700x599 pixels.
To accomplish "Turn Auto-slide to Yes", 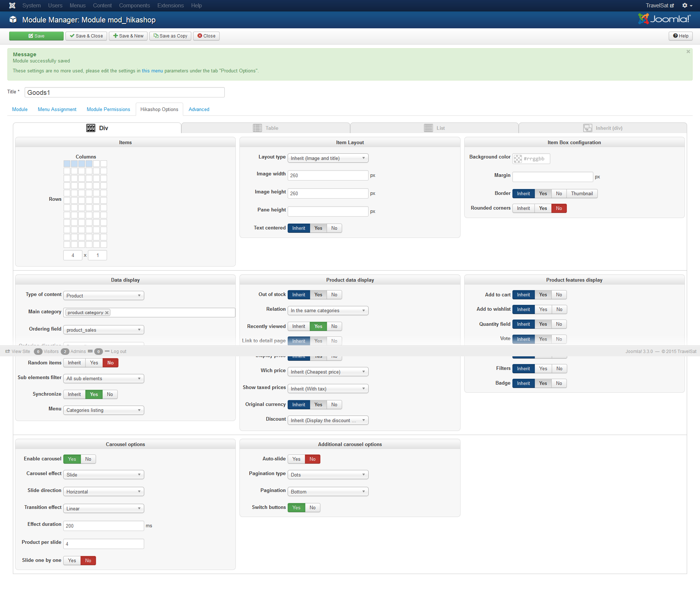I will click(x=296, y=459).
